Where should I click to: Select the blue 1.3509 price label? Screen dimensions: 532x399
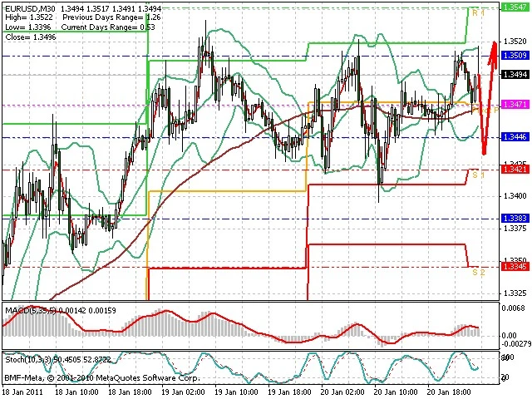click(515, 55)
